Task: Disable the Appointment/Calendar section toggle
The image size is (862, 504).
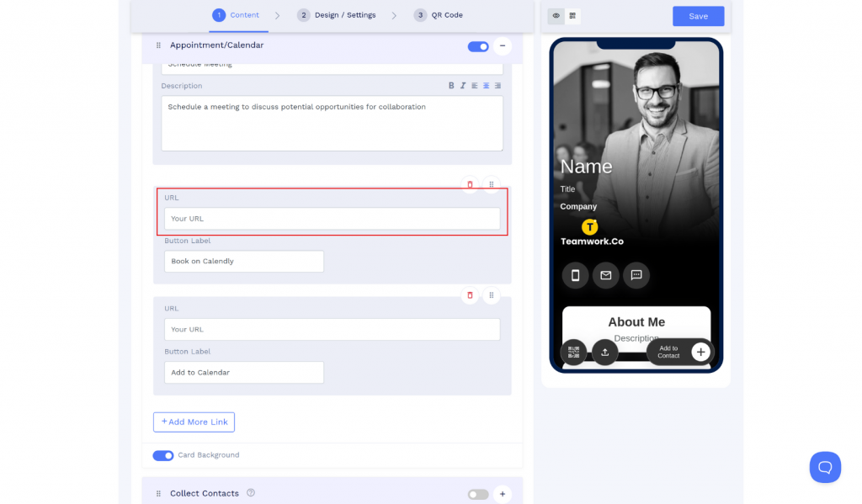Action: point(478,47)
